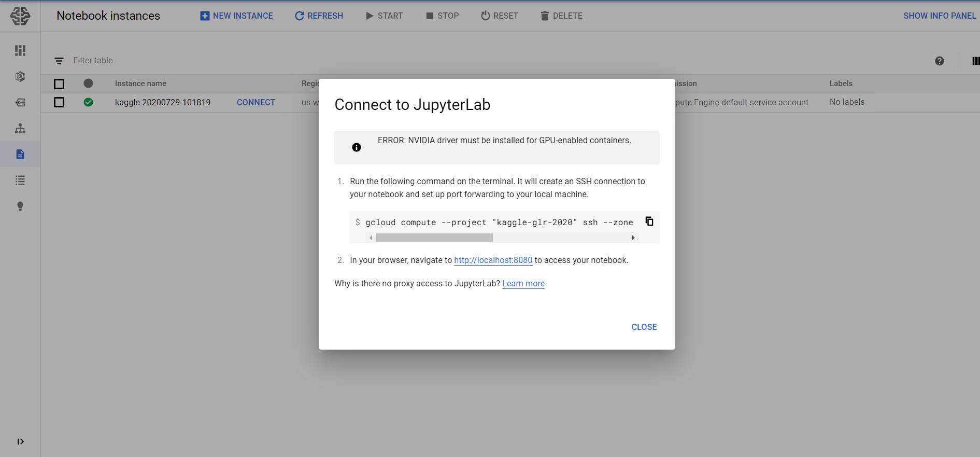Click the STOP toolbar button

tap(442, 16)
